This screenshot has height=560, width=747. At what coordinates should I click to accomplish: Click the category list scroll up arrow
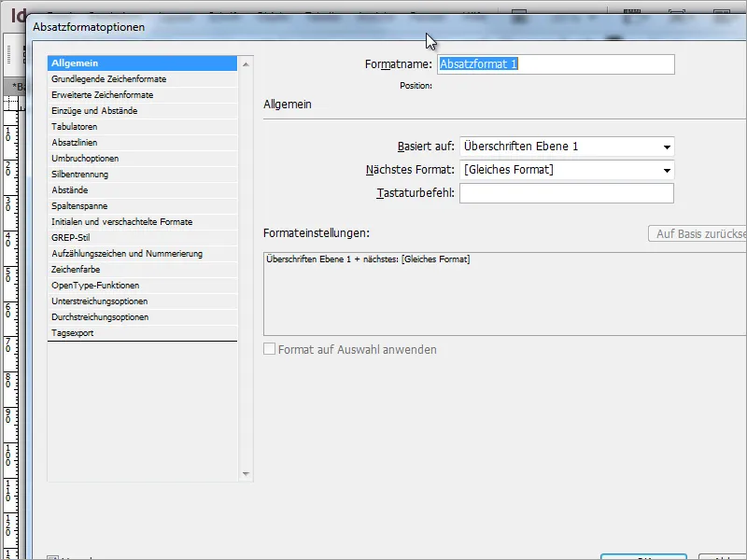[246, 63]
